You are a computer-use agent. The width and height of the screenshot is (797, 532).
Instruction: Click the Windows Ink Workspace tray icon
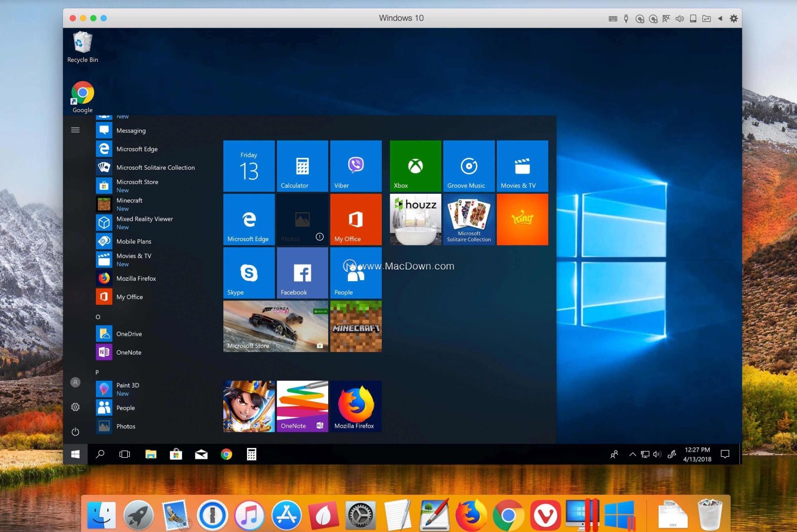click(672, 454)
